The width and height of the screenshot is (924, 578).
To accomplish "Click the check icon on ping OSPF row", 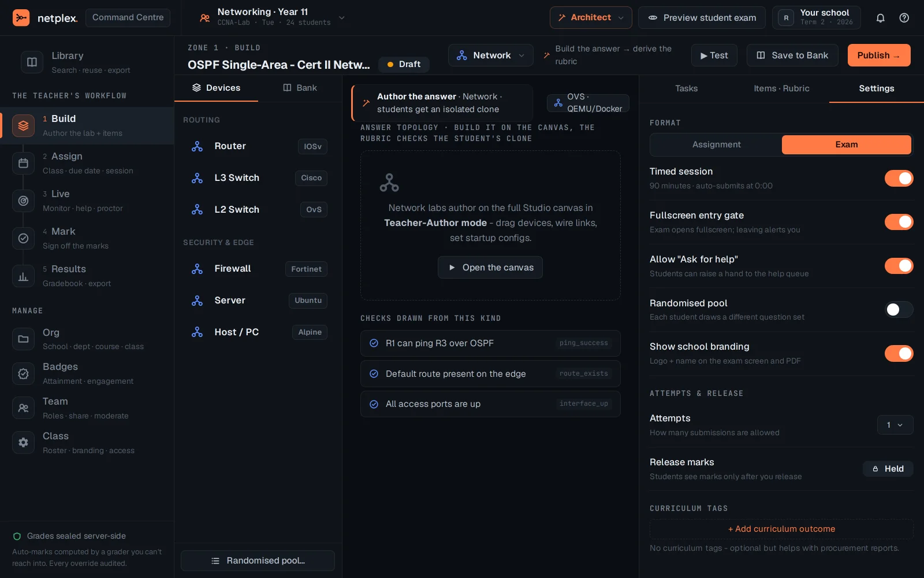I will tap(374, 343).
